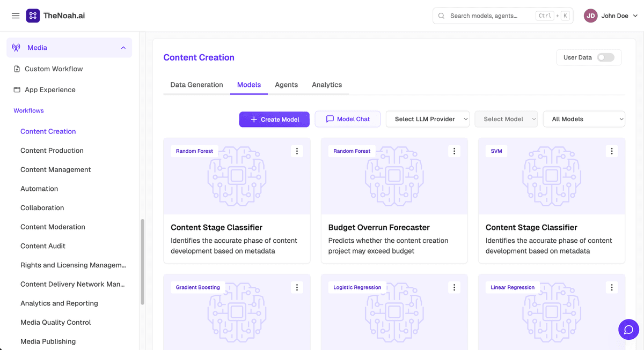
Task: Go to Content Management workflow
Action: 56,170
